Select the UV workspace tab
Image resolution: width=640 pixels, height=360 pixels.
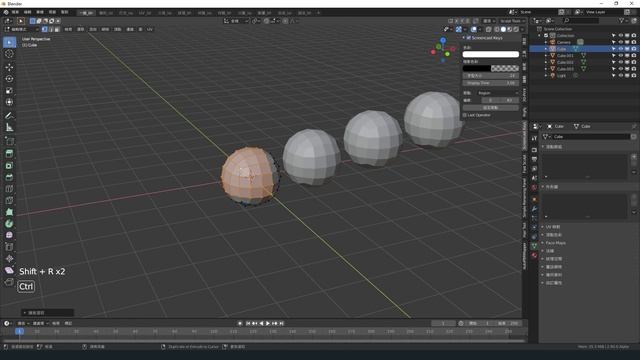click(x=145, y=13)
